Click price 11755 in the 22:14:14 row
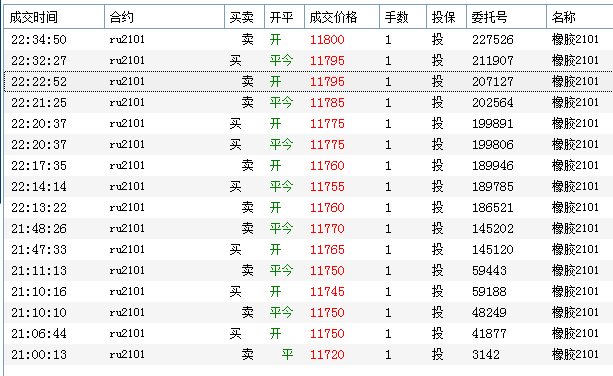Screen dimensions: 613x376 click(x=327, y=187)
